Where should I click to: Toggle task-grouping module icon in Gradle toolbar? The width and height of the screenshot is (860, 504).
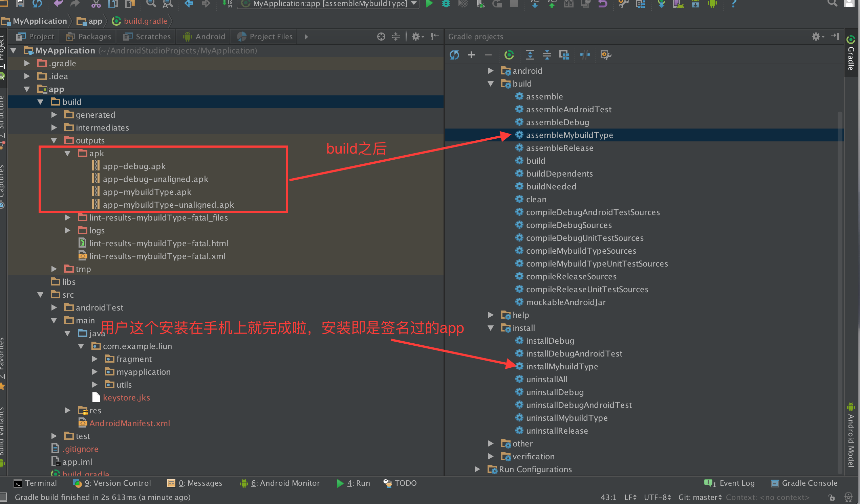click(564, 54)
